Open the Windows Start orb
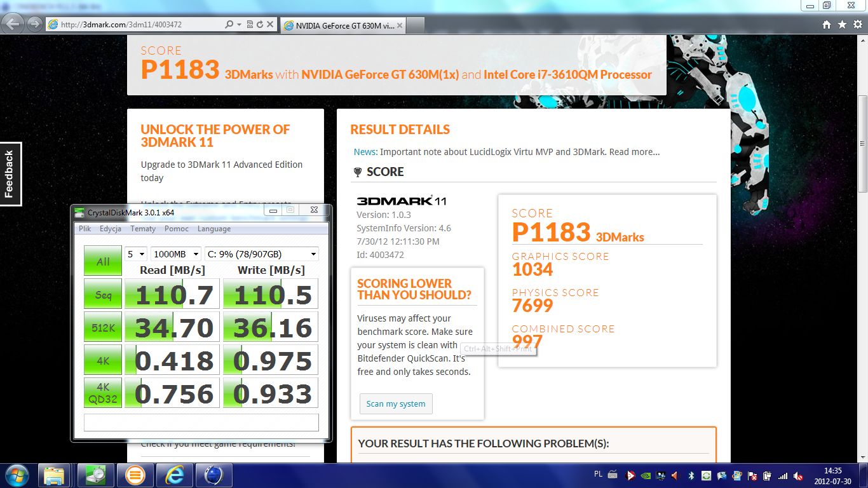 pos(17,475)
